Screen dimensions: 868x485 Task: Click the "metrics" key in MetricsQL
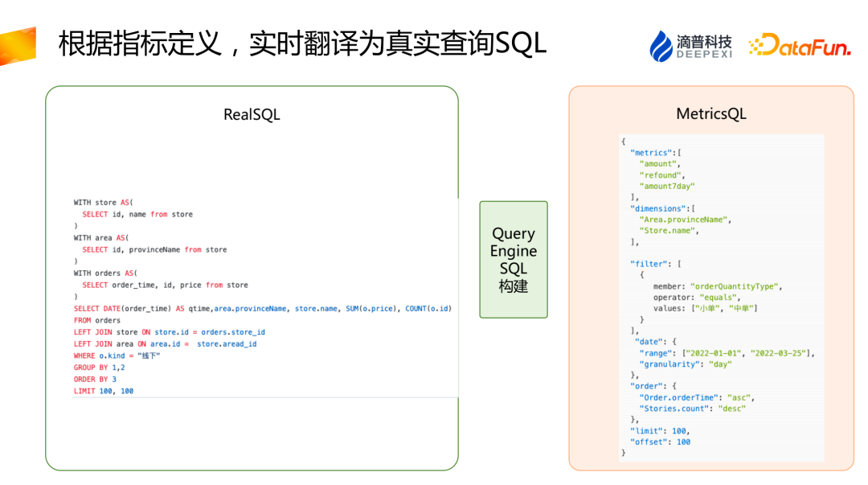click(x=650, y=153)
